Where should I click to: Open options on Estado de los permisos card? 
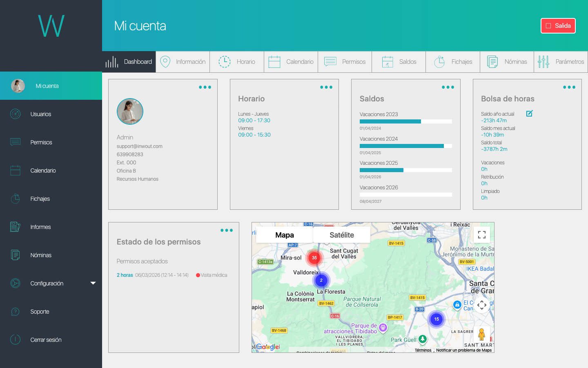(227, 230)
